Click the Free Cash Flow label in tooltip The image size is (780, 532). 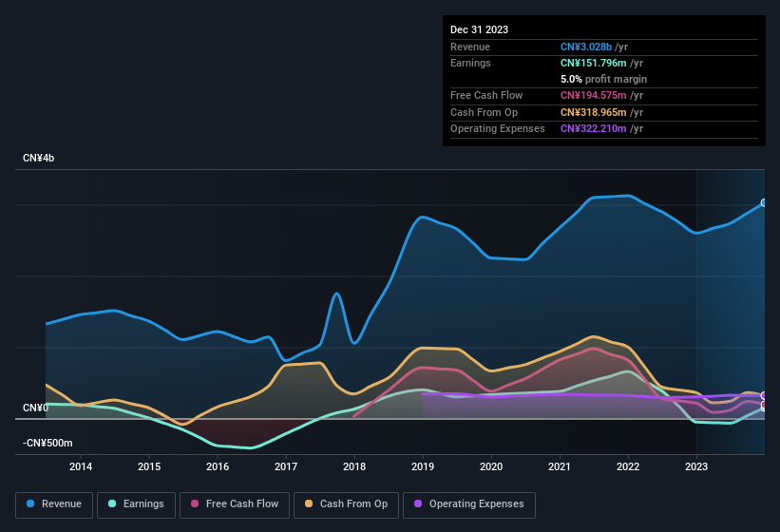(x=486, y=95)
